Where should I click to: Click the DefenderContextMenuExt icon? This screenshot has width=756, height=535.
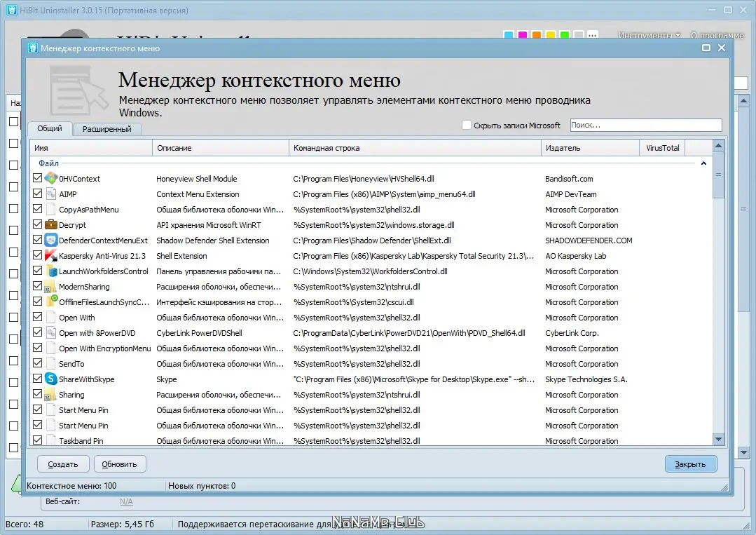pos(51,240)
